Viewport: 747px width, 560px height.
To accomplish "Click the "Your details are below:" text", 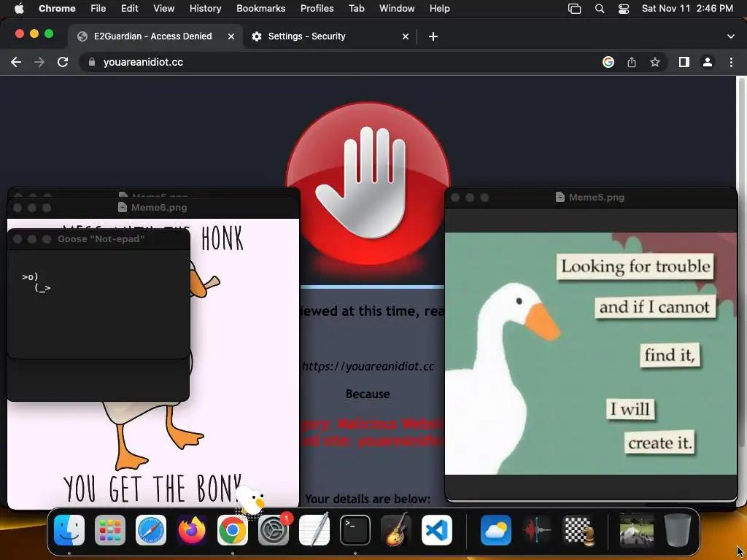I will point(368,499).
